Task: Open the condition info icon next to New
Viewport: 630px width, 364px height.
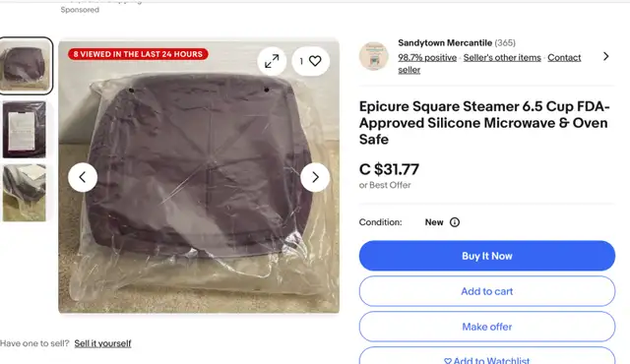Action: (x=455, y=222)
